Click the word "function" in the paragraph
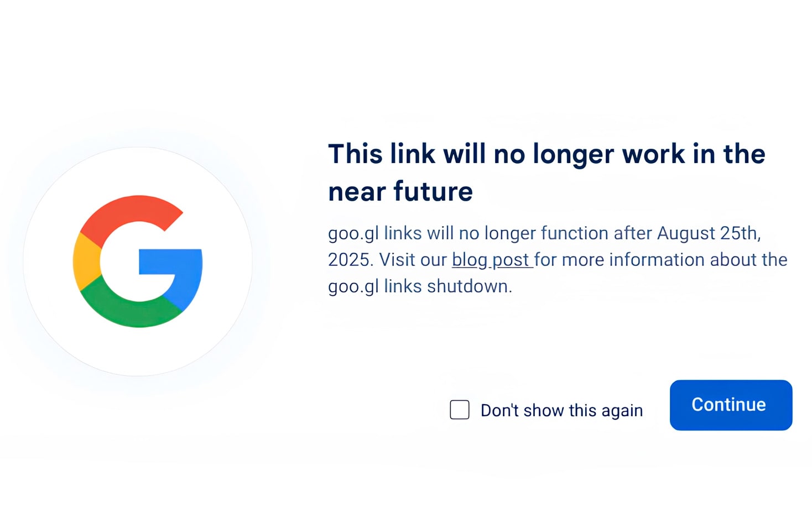The image size is (812, 523). [574, 233]
